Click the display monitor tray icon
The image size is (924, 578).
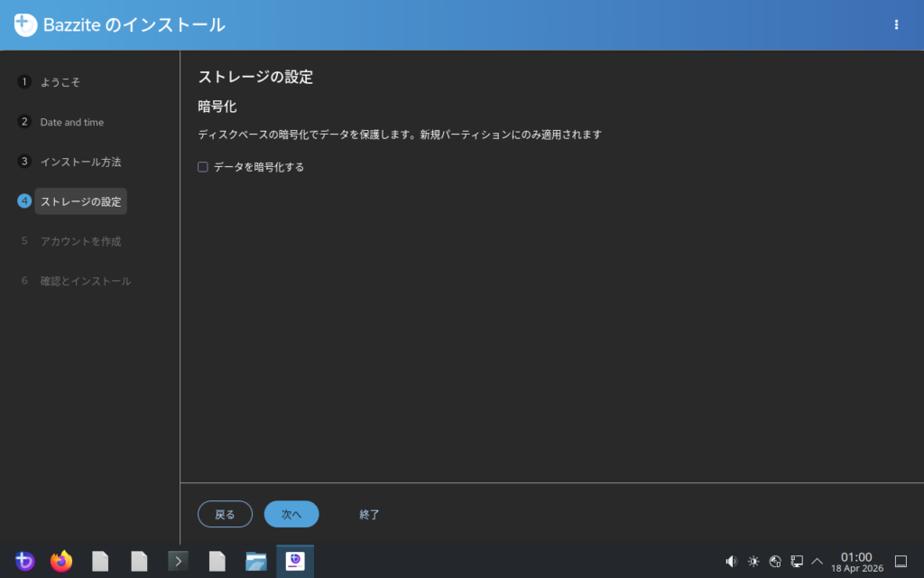tap(797, 561)
